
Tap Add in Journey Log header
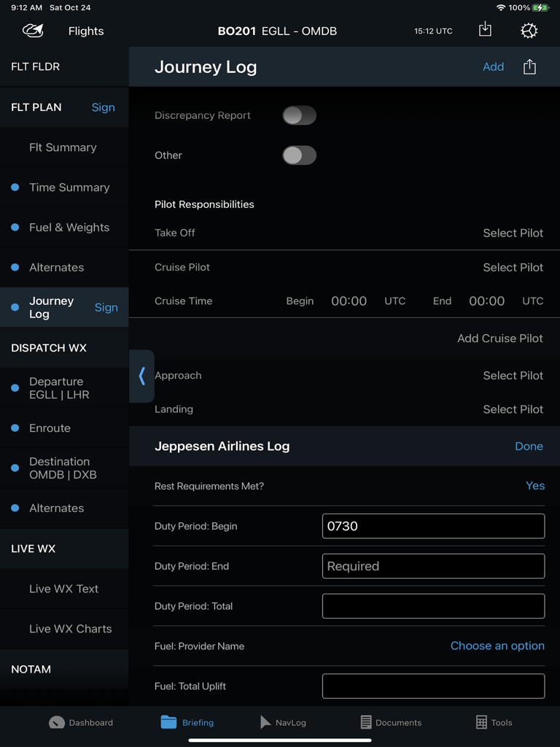494,66
